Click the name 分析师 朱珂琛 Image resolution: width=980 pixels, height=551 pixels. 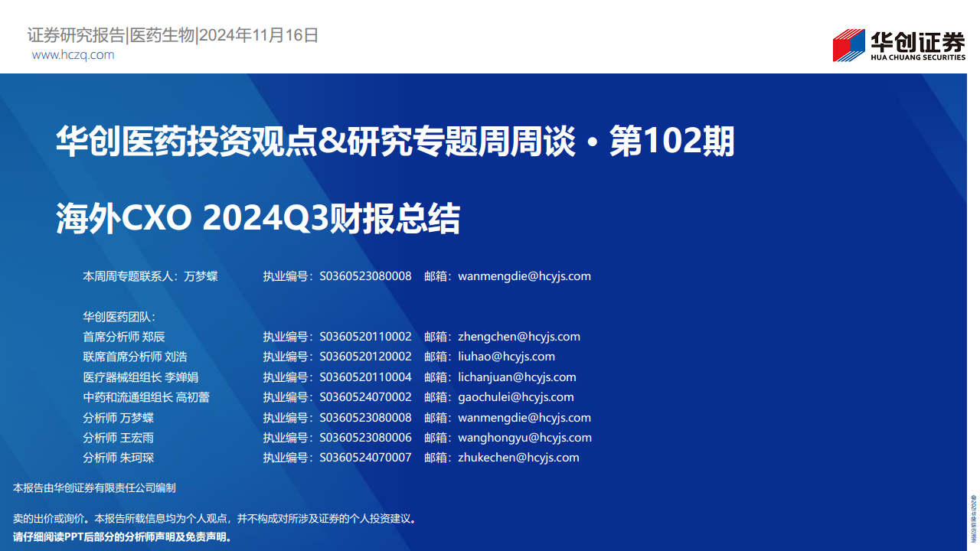[x=119, y=458]
